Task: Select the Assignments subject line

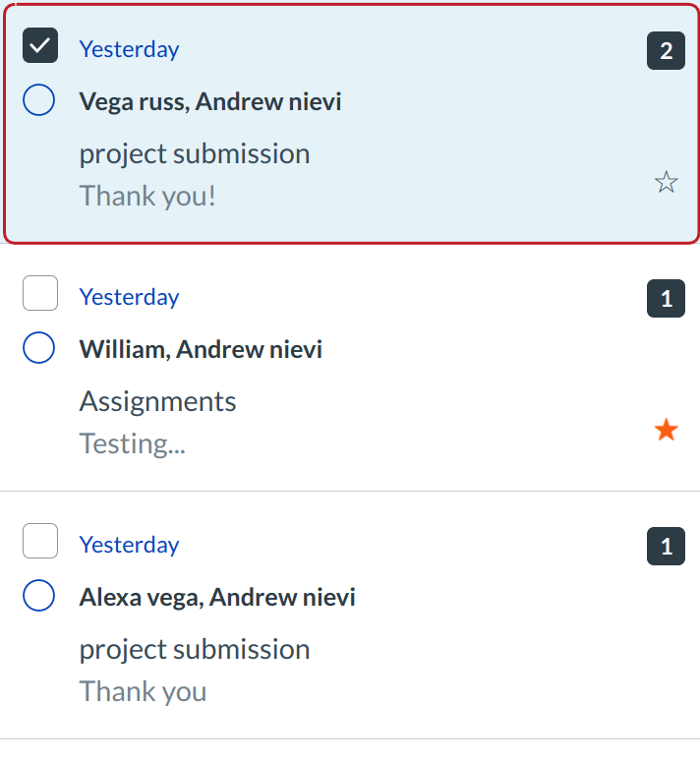Action: click(157, 401)
